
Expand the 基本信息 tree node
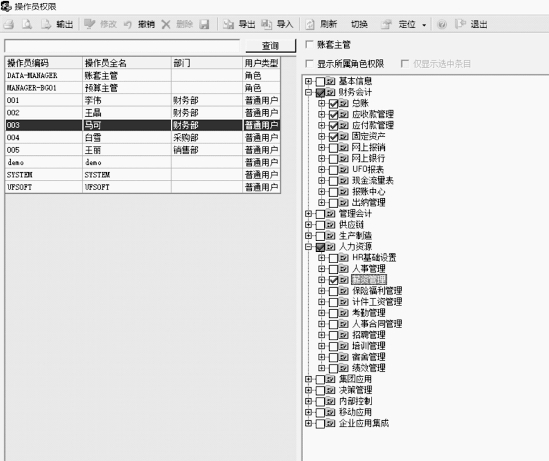(308, 81)
